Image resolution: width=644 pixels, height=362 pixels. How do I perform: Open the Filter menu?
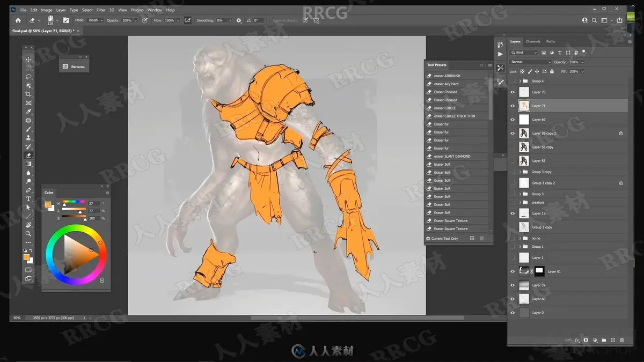tap(101, 10)
